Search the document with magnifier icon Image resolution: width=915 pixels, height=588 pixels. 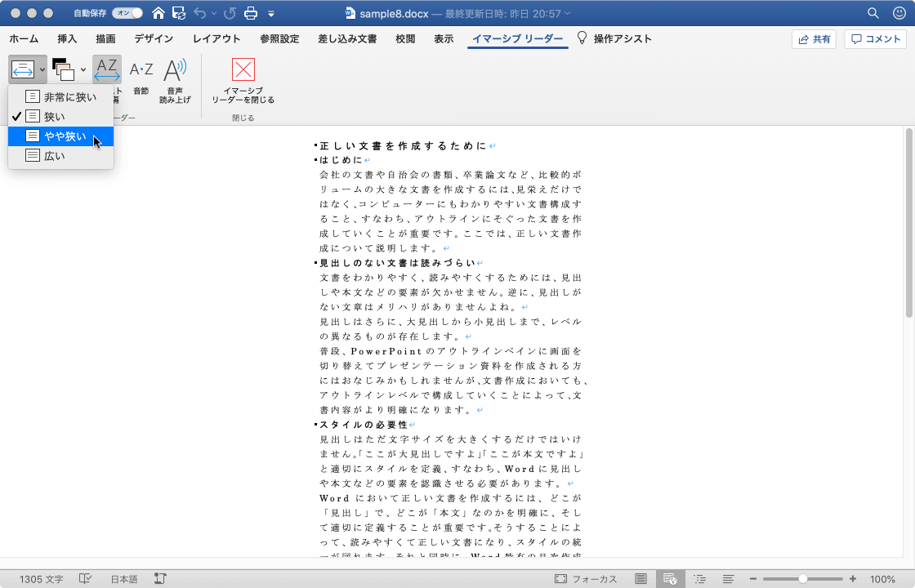pyautogui.click(x=873, y=13)
